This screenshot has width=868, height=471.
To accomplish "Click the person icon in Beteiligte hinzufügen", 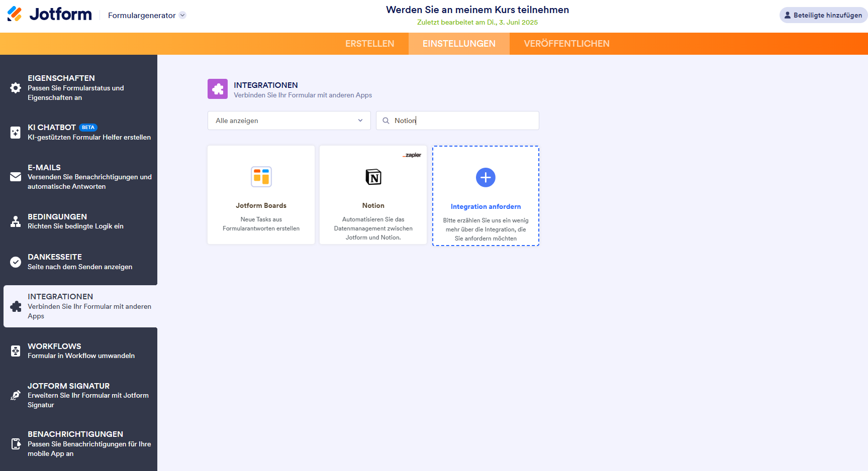I will [788, 15].
